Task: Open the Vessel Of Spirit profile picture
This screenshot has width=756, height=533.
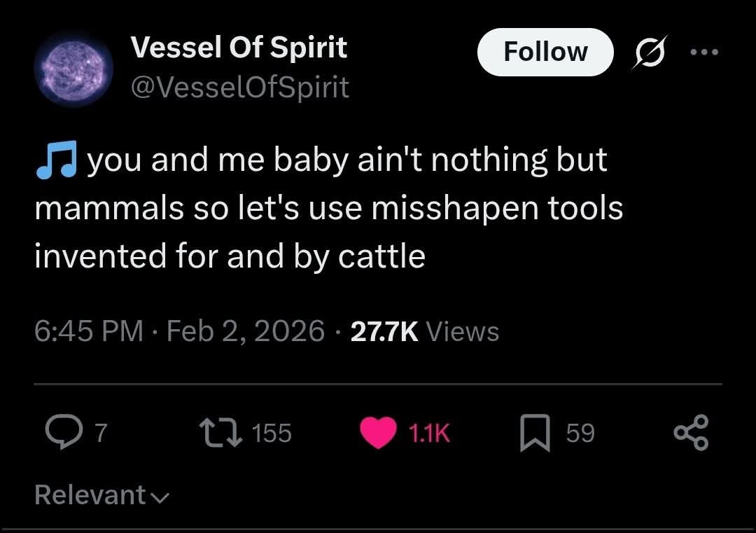Action: tap(73, 68)
